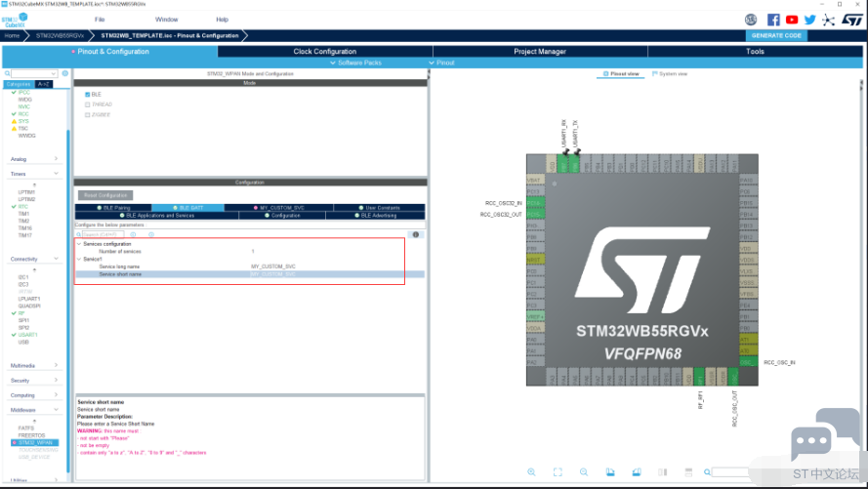Screen dimensions: 868x489
Task: Select BLE Applications and Services tab
Action: 157,216
